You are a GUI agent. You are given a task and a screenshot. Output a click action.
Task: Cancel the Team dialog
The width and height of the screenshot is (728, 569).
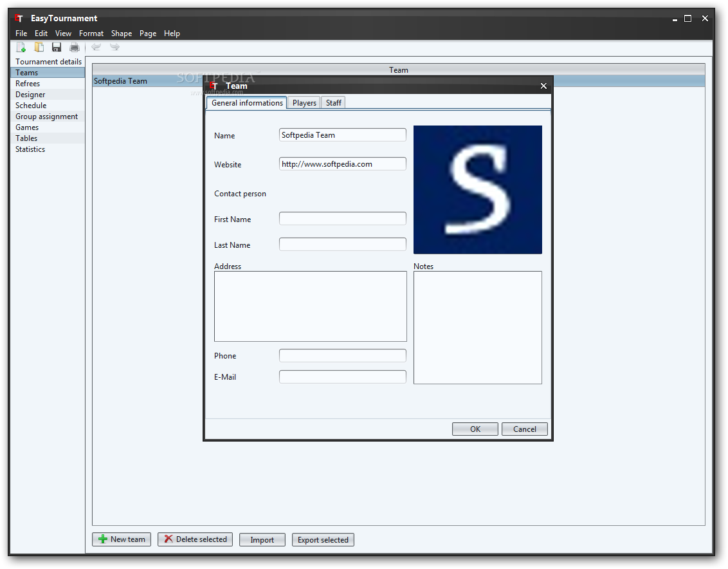525,429
